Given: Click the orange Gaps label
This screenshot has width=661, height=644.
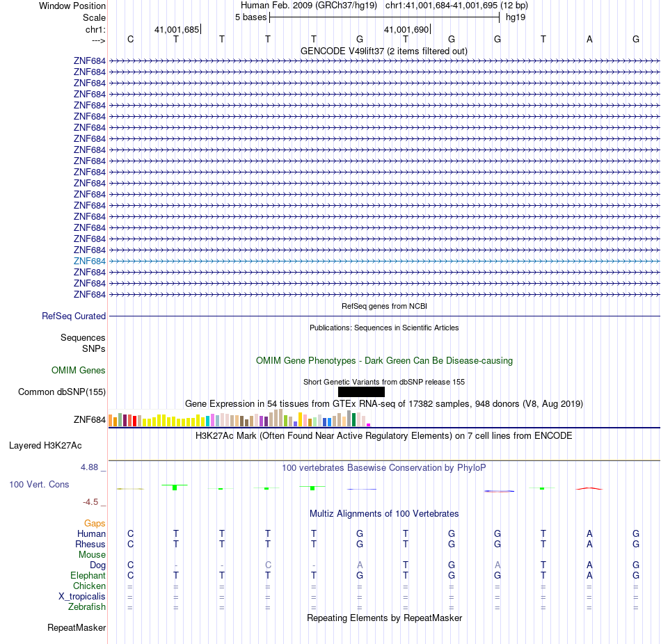Looking at the screenshot, I should coord(95,523).
